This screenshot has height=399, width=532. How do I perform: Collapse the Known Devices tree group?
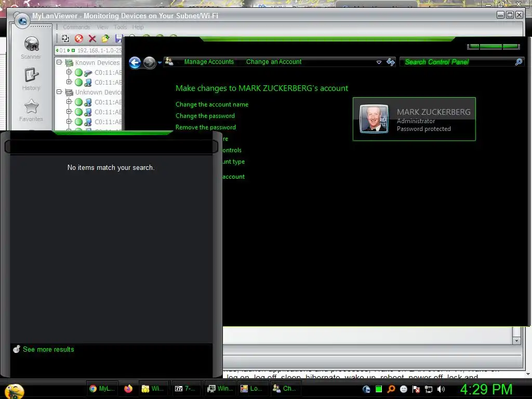59,62
